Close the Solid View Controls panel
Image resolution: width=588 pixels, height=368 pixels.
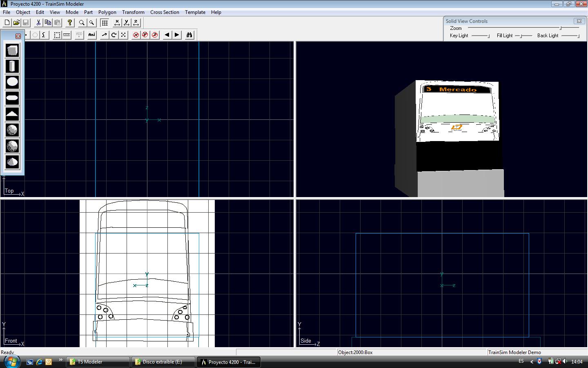pos(579,21)
